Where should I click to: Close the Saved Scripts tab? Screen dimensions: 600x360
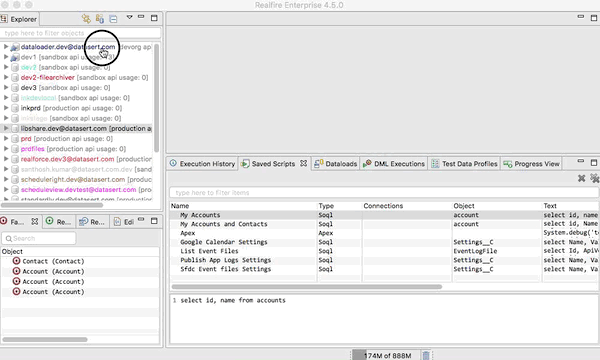[x=303, y=163]
